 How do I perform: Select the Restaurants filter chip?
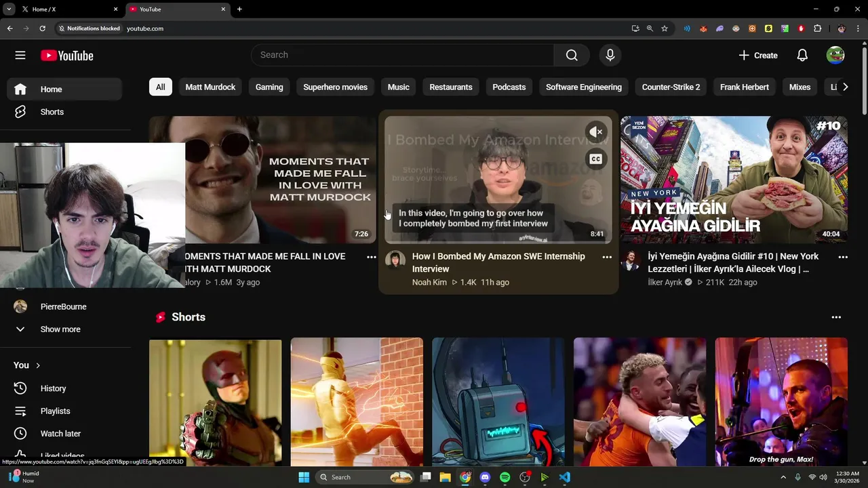point(451,87)
